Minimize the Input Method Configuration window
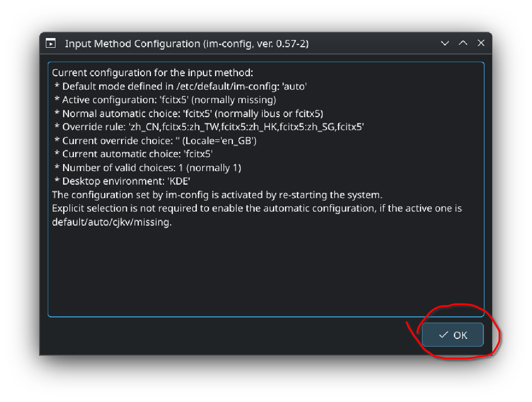The image size is (532, 402). [x=445, y=43]
